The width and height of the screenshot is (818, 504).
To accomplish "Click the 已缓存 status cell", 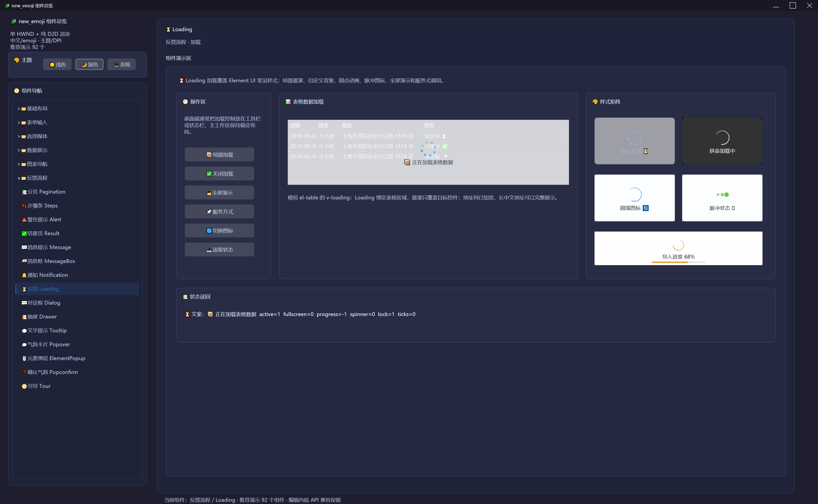I will click(495, 146).
